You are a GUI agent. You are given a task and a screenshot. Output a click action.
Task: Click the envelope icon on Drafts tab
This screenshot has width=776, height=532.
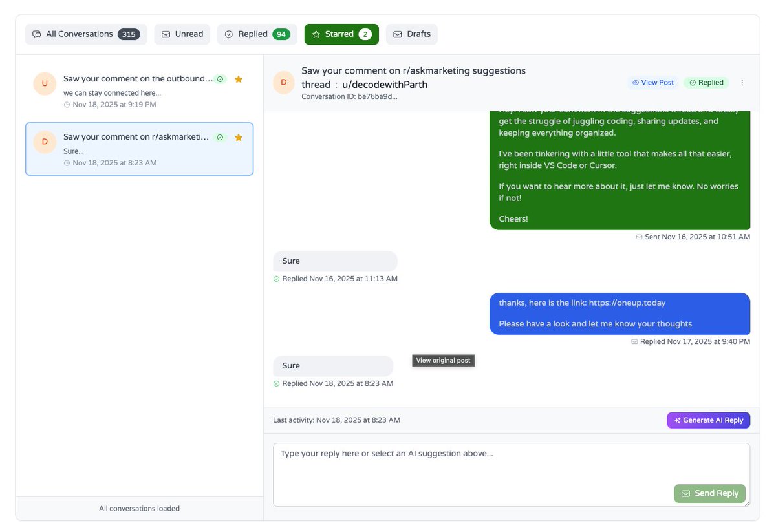(x=398, y=34)
